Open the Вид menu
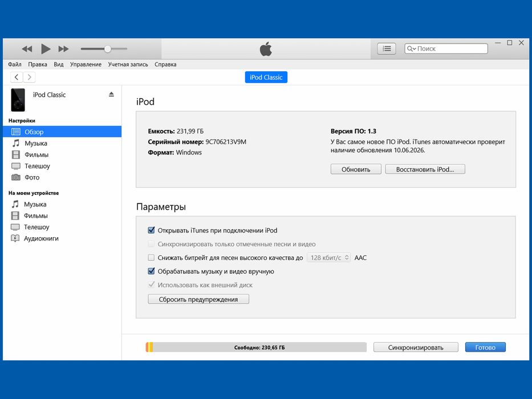This screenshot has height=399, width=532. (x=59, y=64)
